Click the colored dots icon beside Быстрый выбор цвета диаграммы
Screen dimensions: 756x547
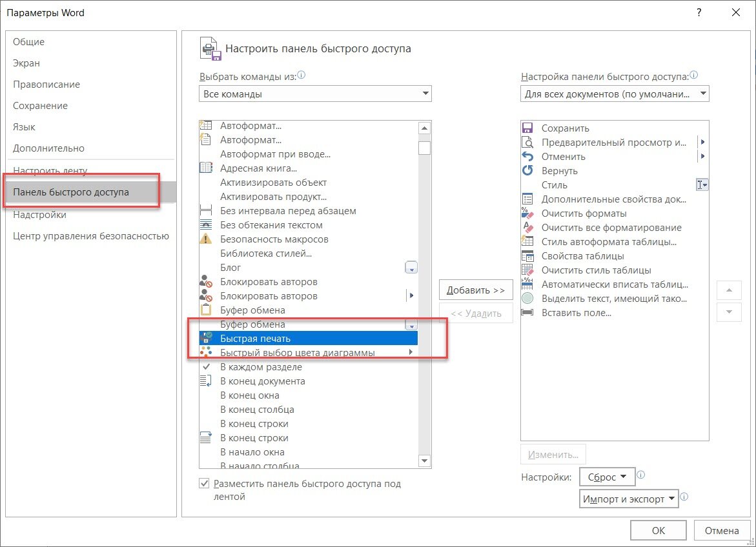206,352
